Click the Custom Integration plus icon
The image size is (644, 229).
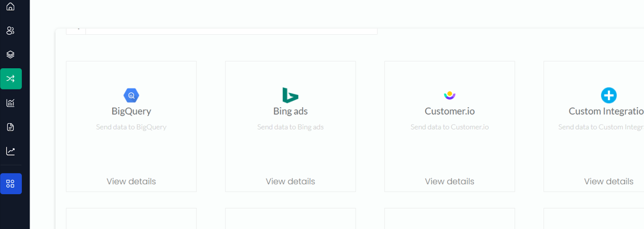click(x=609, y=96)
